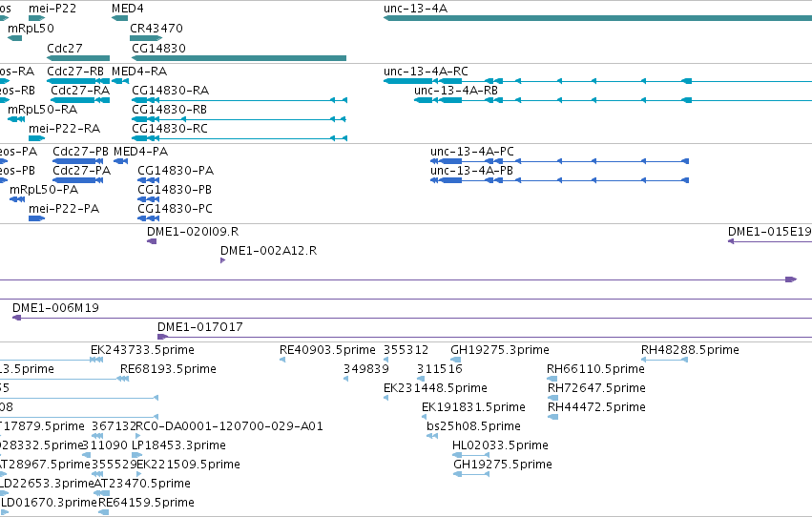Select EST HL02033.5prime

[470, 455]
